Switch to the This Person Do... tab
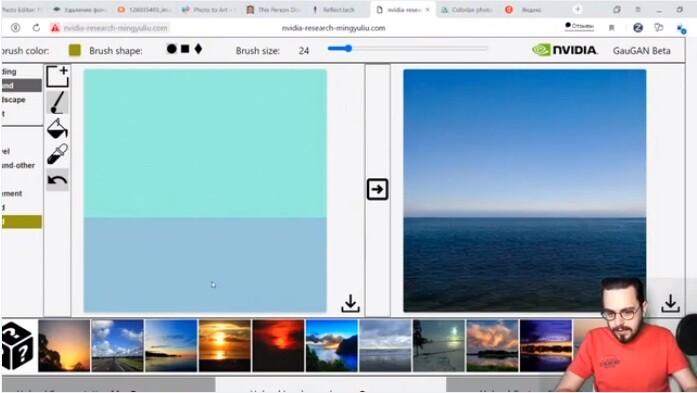The image size is (697, 393). [x=273, y=9]
